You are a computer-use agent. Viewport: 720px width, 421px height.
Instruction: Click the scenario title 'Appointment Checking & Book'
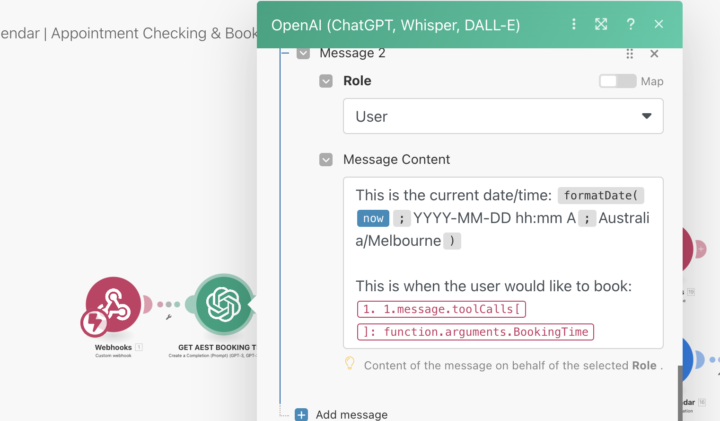(x=154, y=34)
